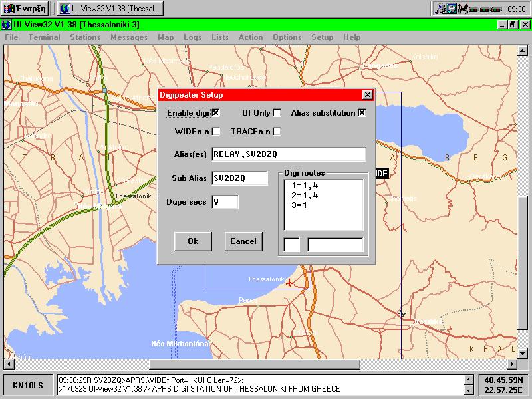Click the 40.45.59N latitude readout
The height and width of the screenshot is (399, 532).
coord(503,380)
